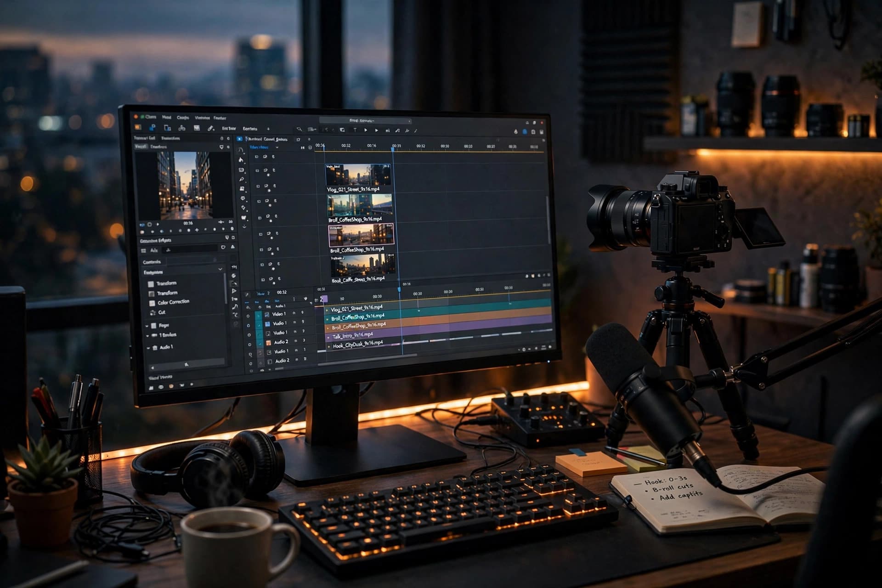The image size is (882, 588).
Task: Click the blue play icon left of Control Effects tab
Action: 239,139
